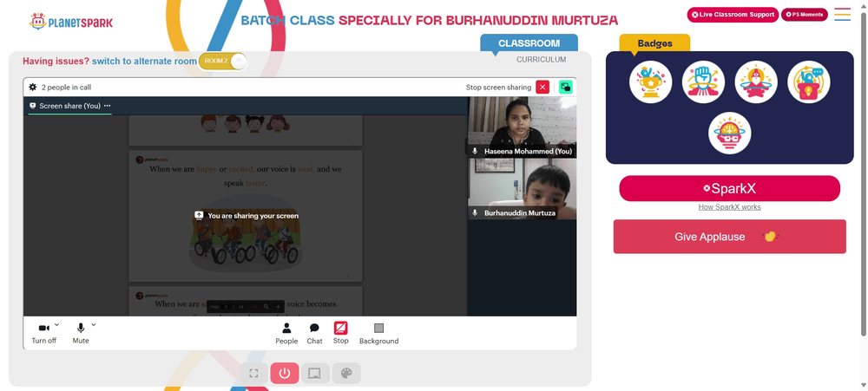Click the whiteboard screen icon button
This screenshot has height=391, width=868.
coord(315,374)
